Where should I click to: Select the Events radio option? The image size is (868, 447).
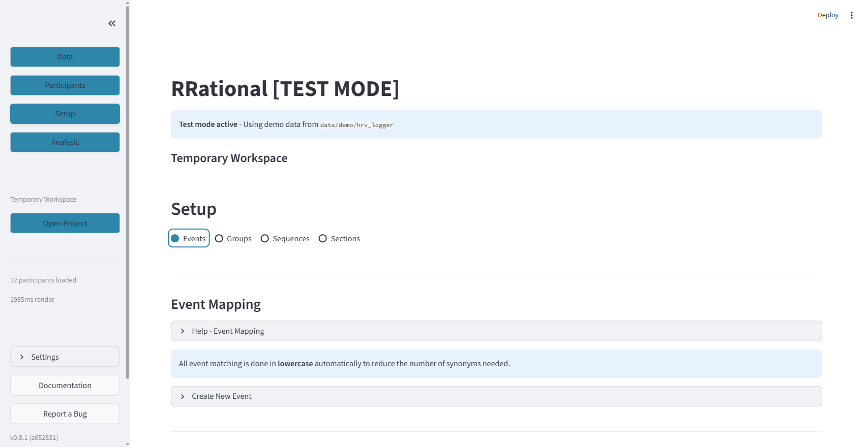pyautogui.click(x=189, y=239)
